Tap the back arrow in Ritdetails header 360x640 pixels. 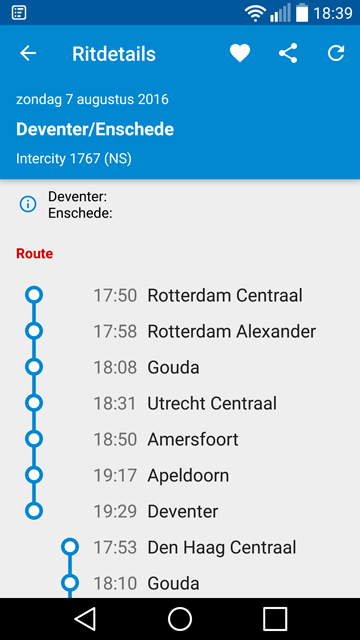click(x=28, y=53)
